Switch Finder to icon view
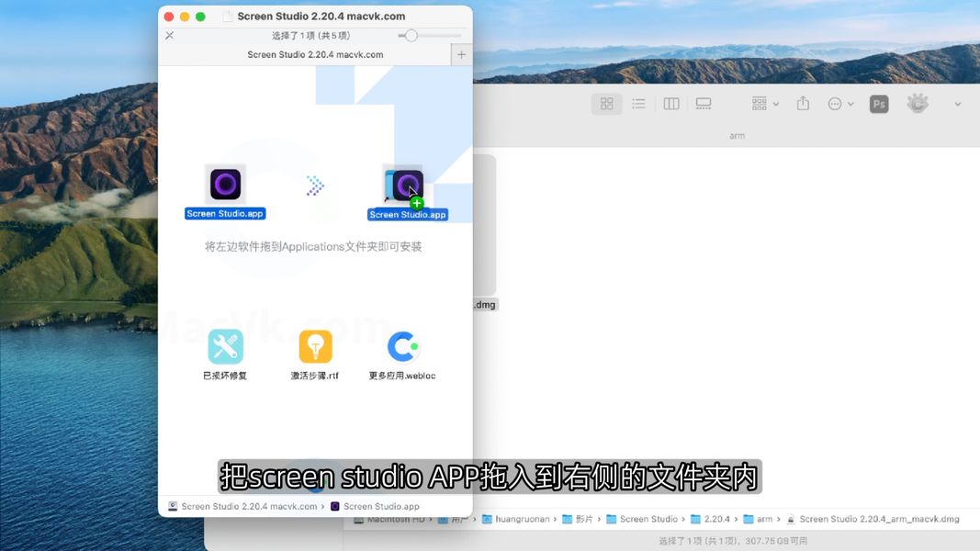980x551 pixels. pos(606,104)
